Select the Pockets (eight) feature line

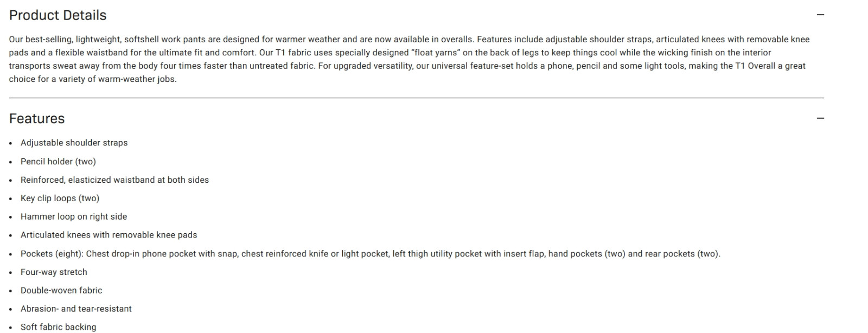point(371,254)
